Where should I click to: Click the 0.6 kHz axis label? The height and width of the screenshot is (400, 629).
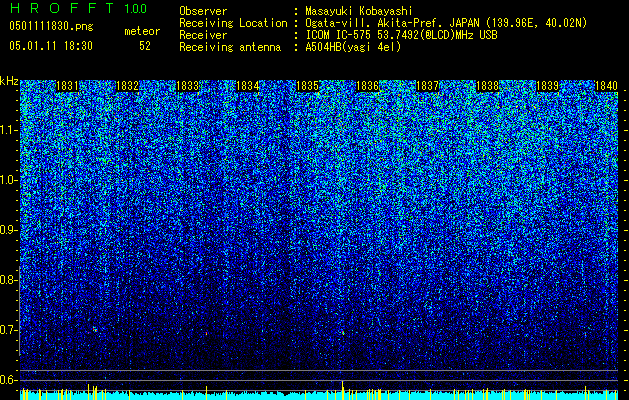9,380
